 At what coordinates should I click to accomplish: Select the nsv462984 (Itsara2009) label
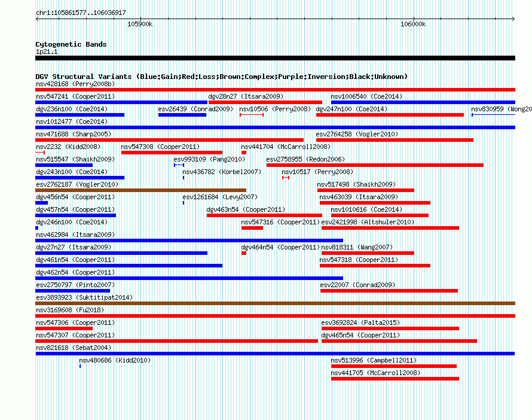(x=75, y=235)
